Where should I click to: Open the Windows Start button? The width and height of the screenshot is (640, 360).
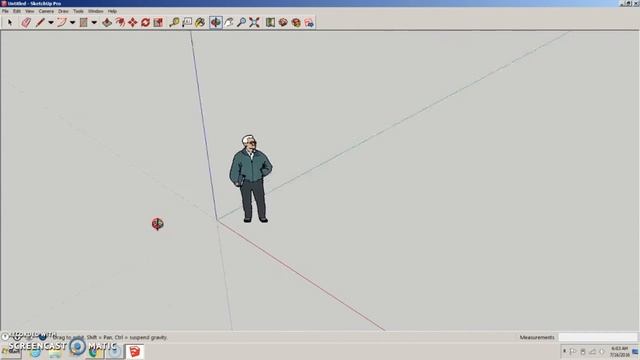11,351
